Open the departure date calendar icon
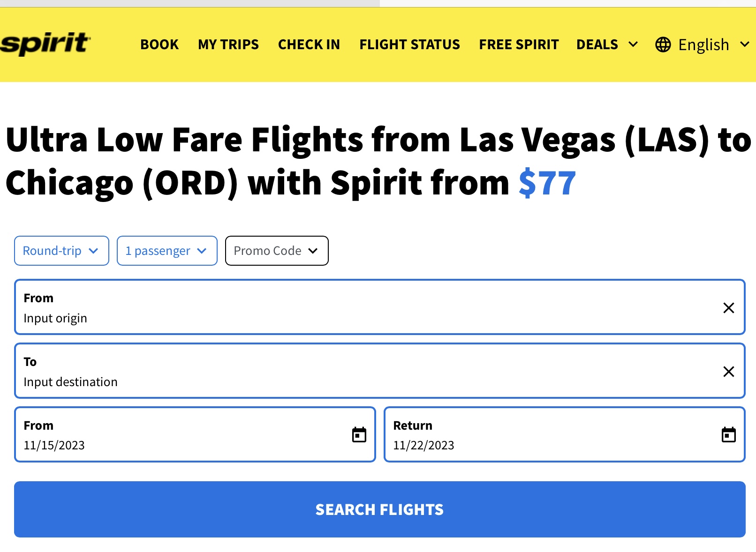 pyautogui.click(x=359, y=434)
